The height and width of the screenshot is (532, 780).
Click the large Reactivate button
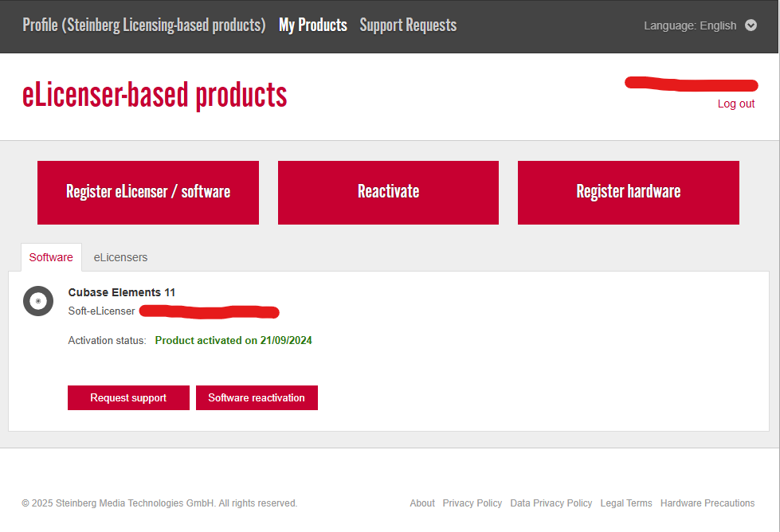[388, 192]
